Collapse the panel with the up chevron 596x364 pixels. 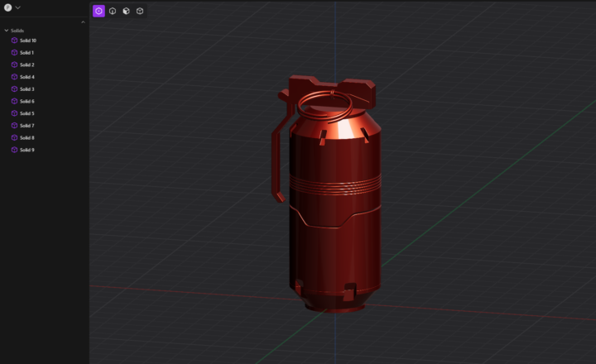point(83,22)
